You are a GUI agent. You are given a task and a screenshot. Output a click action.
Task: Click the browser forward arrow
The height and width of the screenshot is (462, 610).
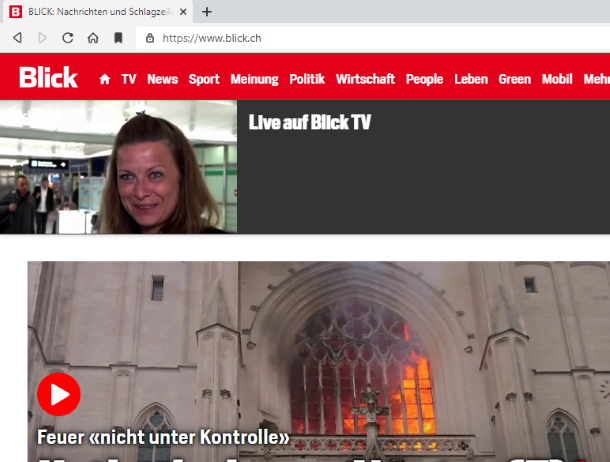pos(42,38)
